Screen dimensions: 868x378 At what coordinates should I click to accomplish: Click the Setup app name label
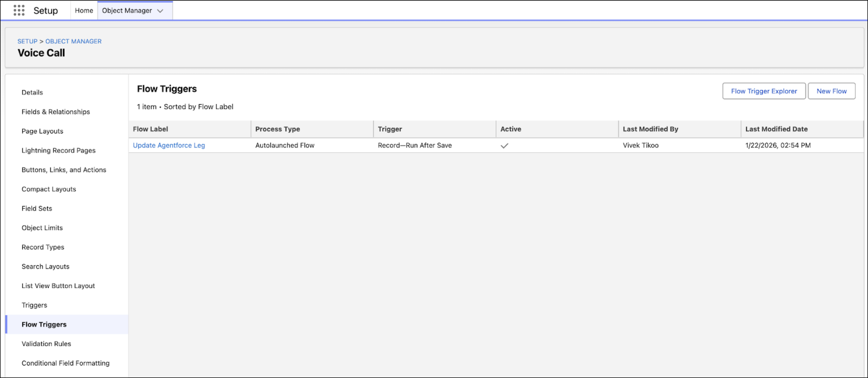click(46, 11)
